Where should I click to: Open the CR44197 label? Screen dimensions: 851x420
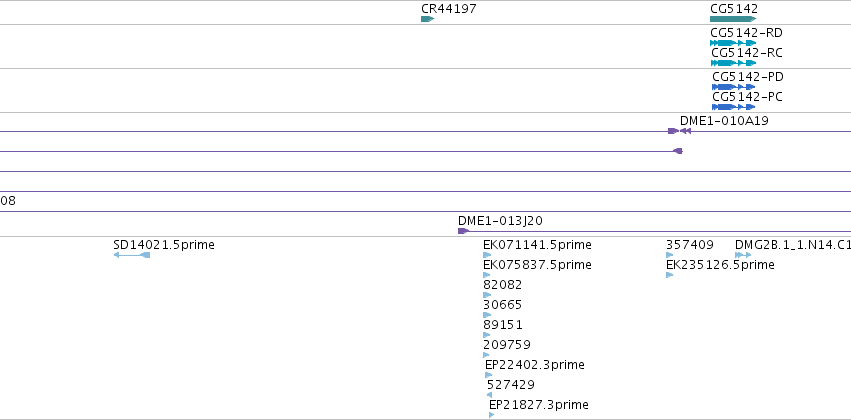tap(449, 9)
